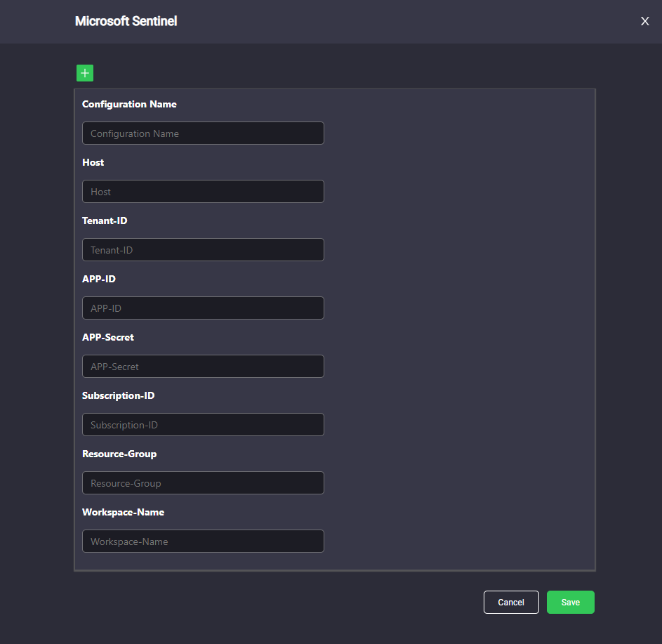662x644 pixels.
Task: Click the bold "Subscription-ID" label text
Action: click(118, 395)
